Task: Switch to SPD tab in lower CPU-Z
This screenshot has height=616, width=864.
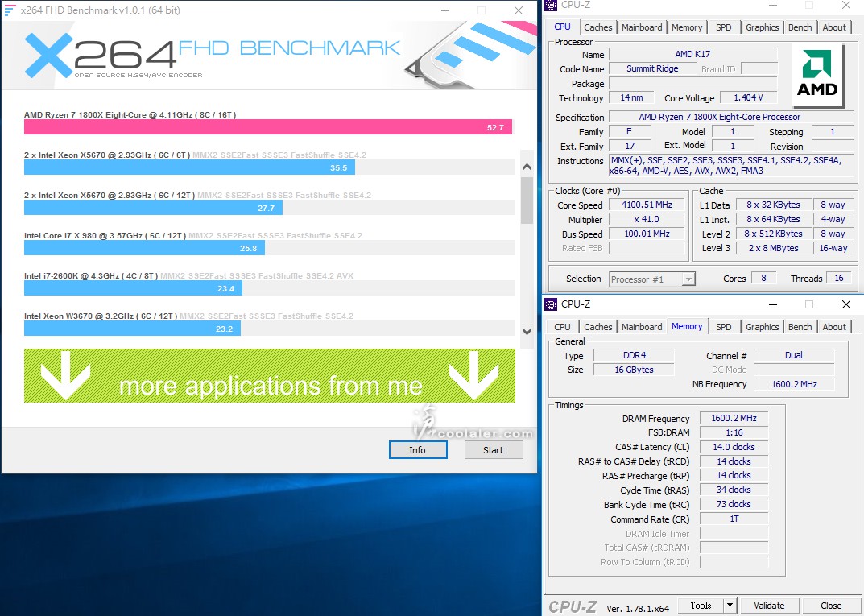Action: 724,327
